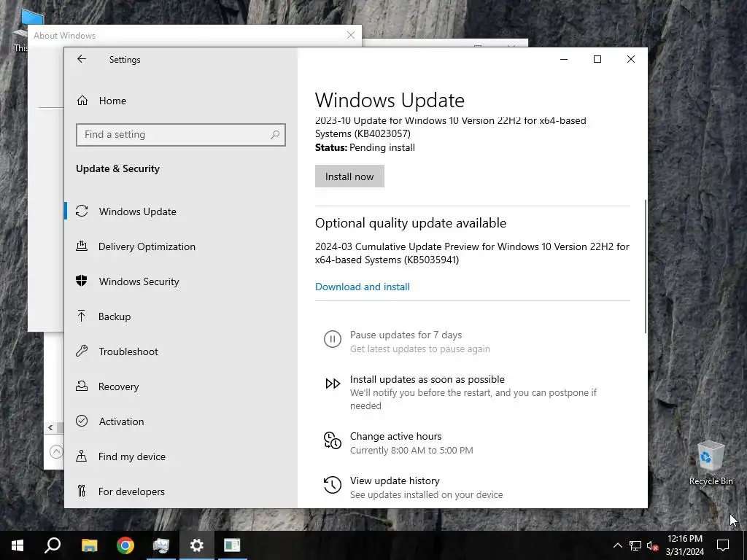Click the Recovery icon in sidebar
Image resolution: width=747 pixels, height=560 pixels.
[x=82, y=386]
